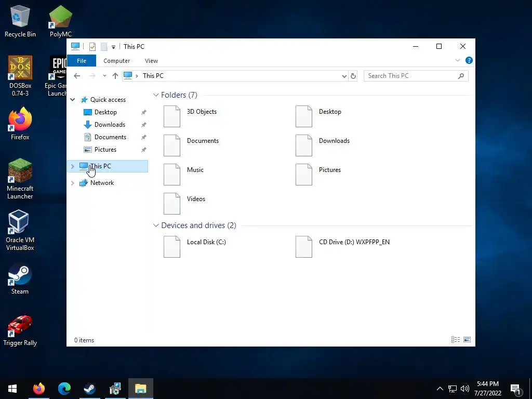Open the Computer ribbon tab
Viewport: 532px width, 399px height.
(x=117, y=61)
